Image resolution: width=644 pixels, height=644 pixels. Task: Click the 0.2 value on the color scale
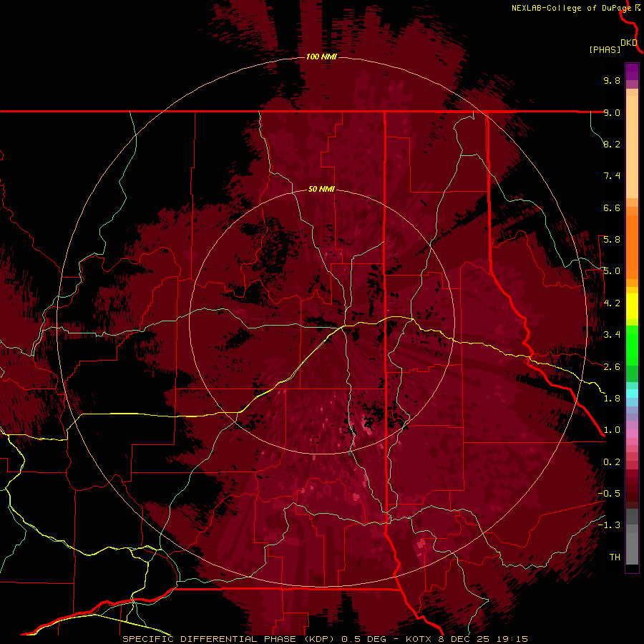pos(612,462)
